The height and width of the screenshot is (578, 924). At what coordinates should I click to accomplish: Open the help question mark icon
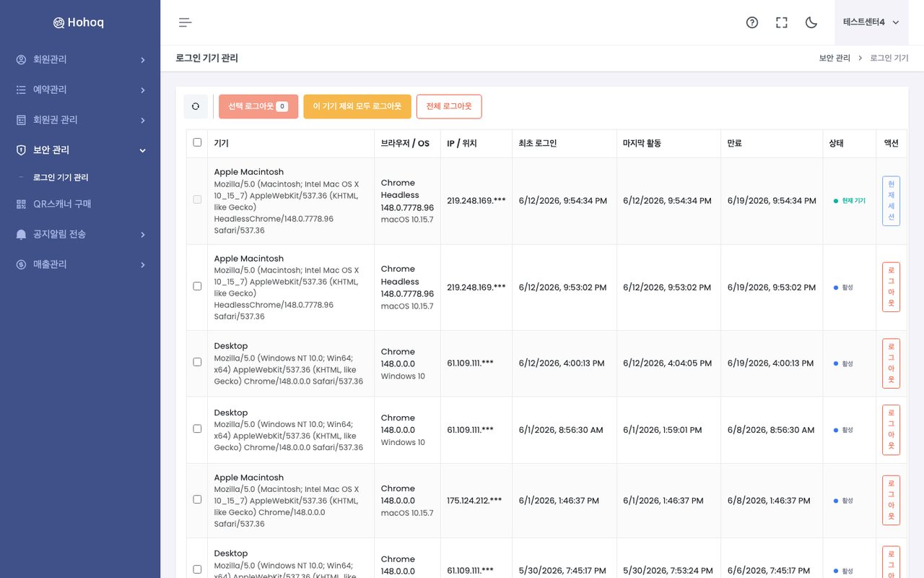coord(752,22)
